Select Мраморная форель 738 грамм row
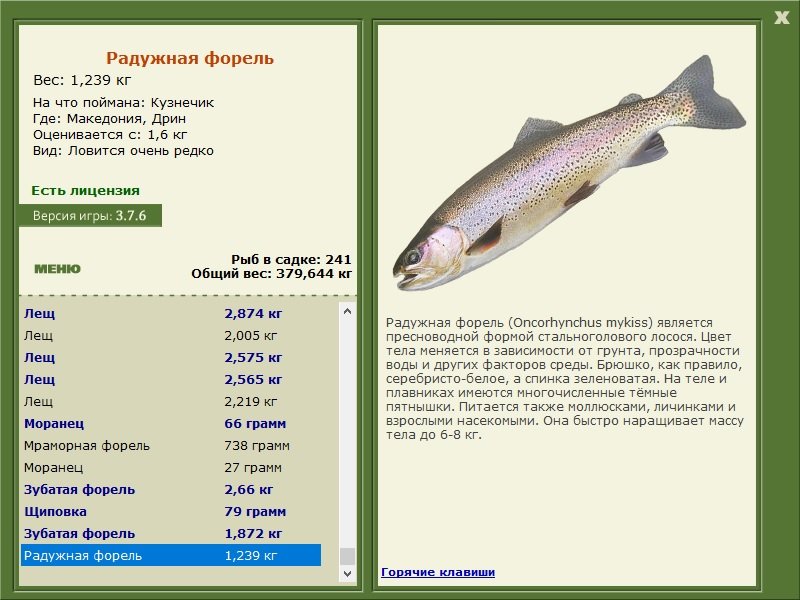 [x=171, y=445]
